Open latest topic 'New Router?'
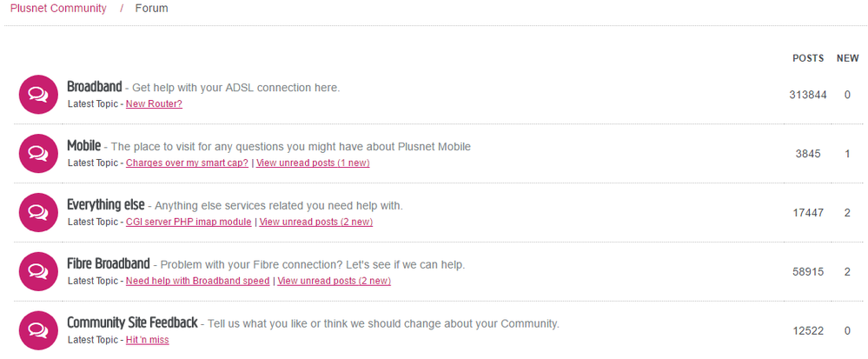 154,104
